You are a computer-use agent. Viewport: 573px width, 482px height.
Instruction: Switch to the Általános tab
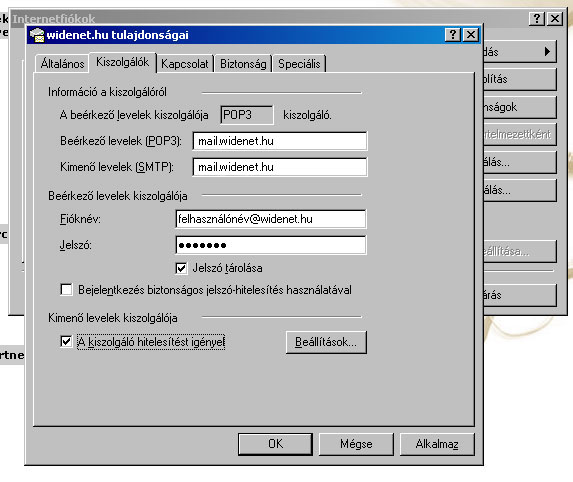tap(62, 64)
